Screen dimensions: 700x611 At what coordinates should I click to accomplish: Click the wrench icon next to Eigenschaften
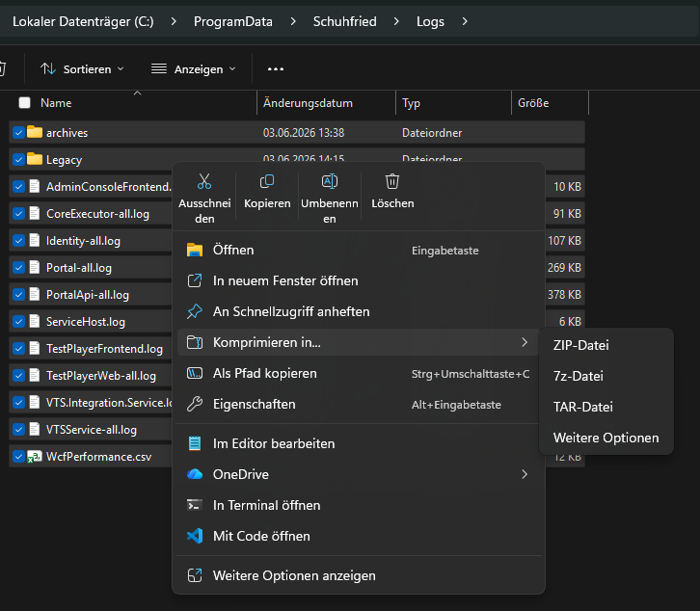pyautogui.click(x=195, y=405)
